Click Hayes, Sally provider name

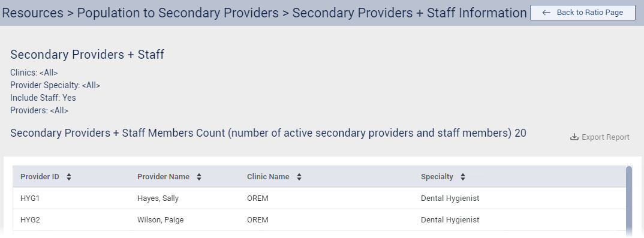coord(158,198)
